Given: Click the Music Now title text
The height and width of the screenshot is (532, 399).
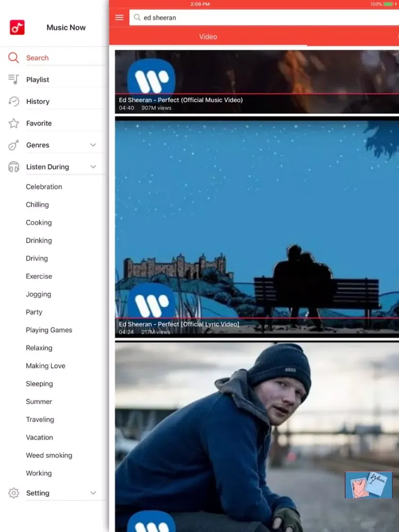Looking at the screenshot, I should (66, 28).
